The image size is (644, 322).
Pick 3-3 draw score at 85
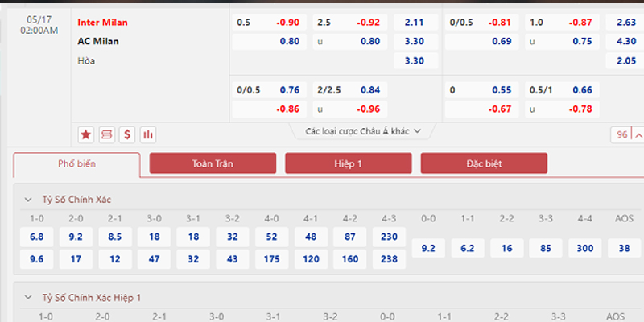[546, 248]
